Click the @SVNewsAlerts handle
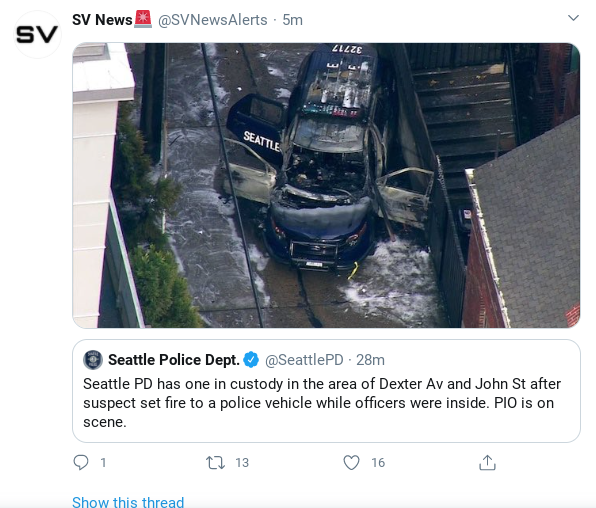 click(212, 20)
